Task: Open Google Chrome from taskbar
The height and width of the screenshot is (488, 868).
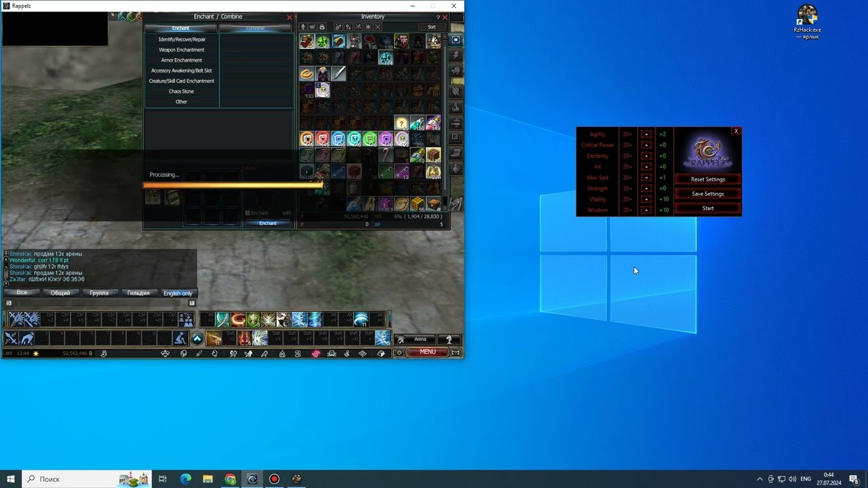Action: [231, 479]
